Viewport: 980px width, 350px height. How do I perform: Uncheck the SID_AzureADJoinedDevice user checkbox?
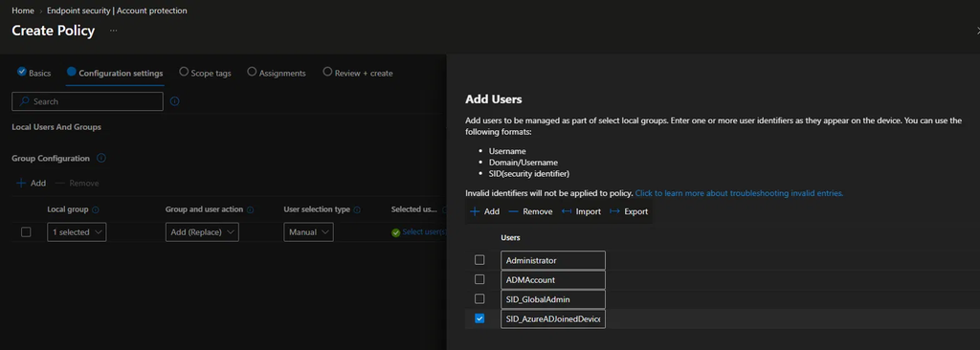(479, 318)
